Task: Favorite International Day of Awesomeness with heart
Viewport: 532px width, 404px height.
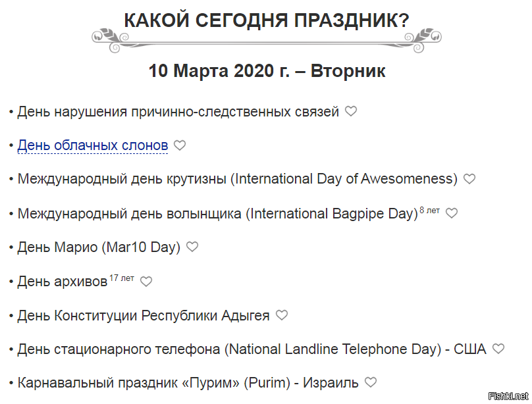Action: [x=469, y=179]
